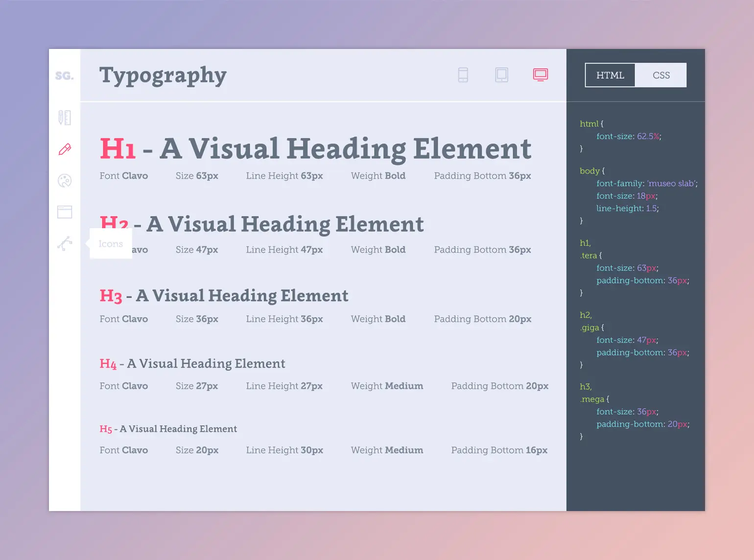The width and height of the screenshot is (754, 560).
Task: Click the html font-size 62.5% value
Action: click(x=648, y=137)
